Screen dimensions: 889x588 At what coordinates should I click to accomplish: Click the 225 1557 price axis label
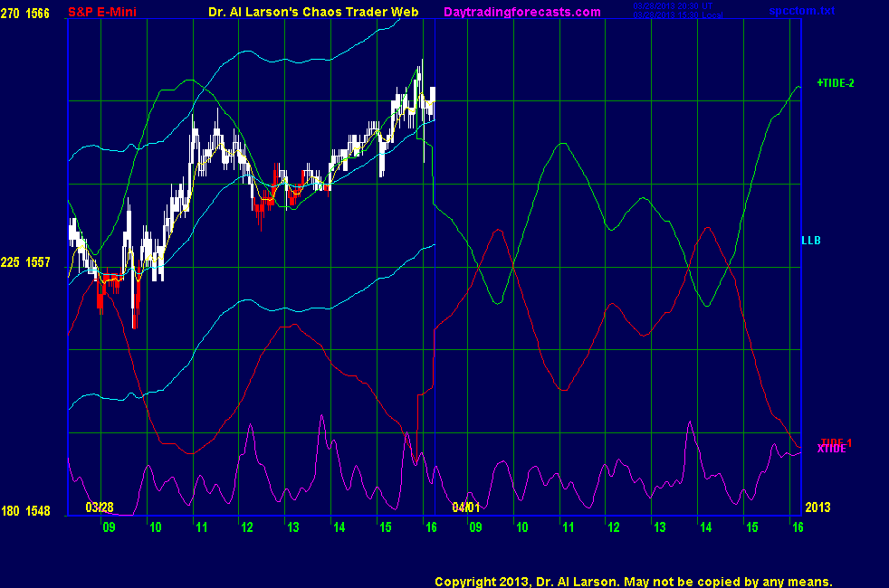(25, 262)
